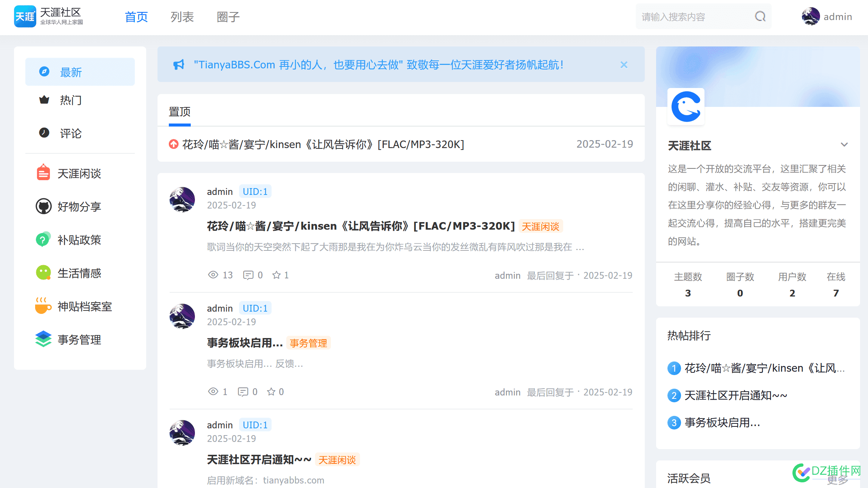Viewport: 868px width, 488px height.
Task: Select 最新 in the left sidebar
Action: (80, 72)
